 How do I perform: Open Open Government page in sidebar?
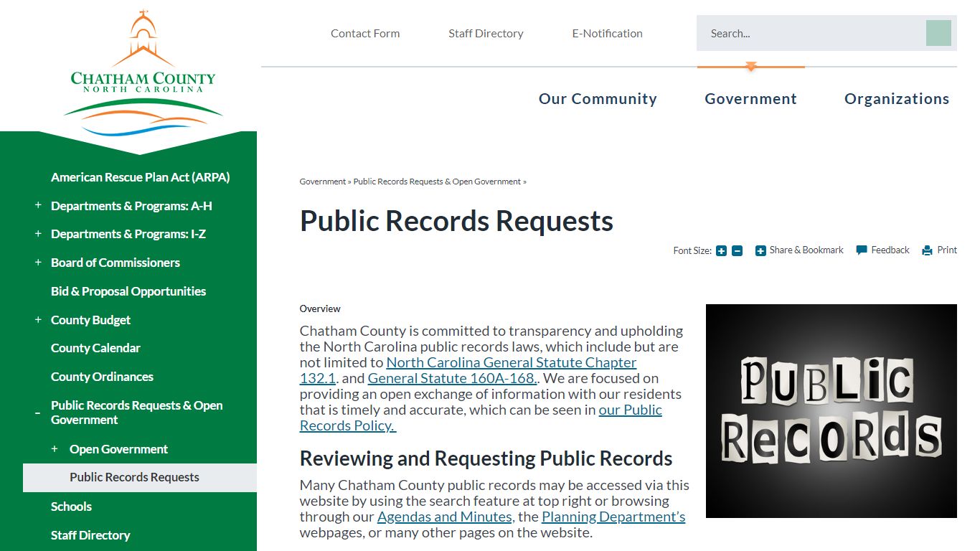click(x=118, y=449)
